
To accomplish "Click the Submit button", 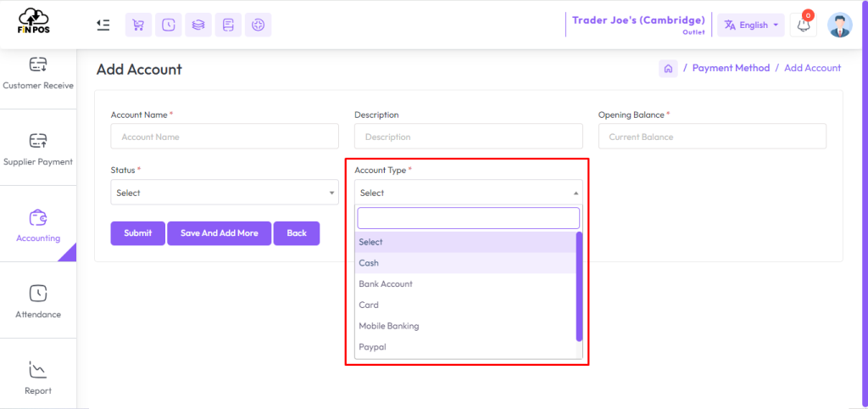I will click(138, 233).
